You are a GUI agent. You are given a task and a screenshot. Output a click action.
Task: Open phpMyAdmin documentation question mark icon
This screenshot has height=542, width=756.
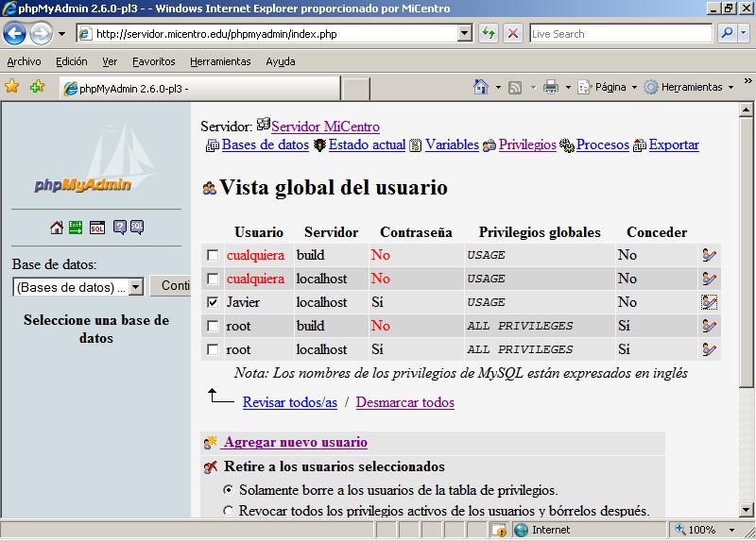[x=120, y=227]
